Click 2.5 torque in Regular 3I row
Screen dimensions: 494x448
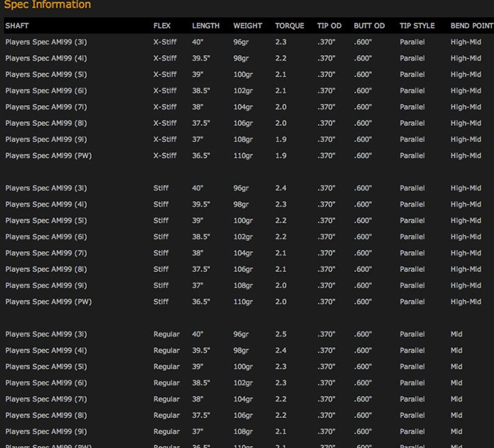click(x=280, y=335)
